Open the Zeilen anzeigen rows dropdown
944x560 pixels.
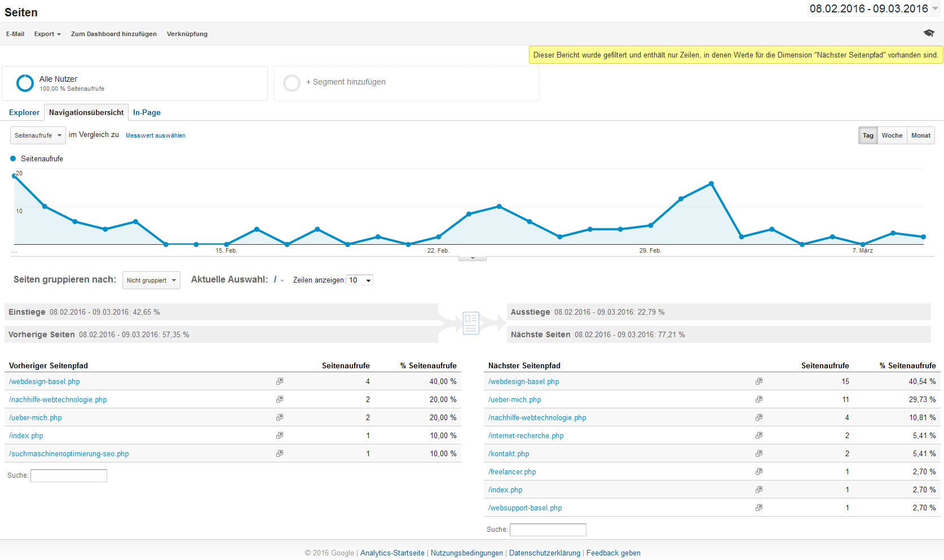[360, 280]
